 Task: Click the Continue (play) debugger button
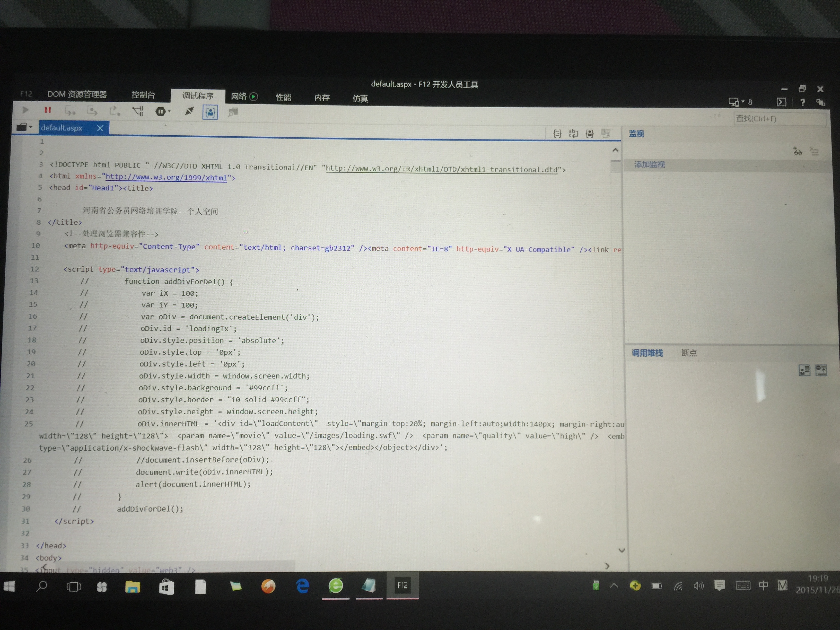click(x=25, y=110)
